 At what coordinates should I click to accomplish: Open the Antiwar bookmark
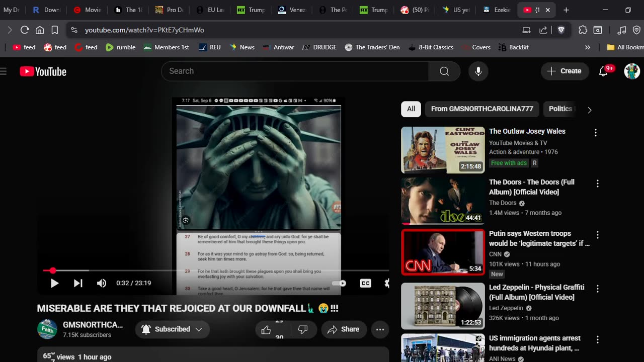tap(278, 47)
